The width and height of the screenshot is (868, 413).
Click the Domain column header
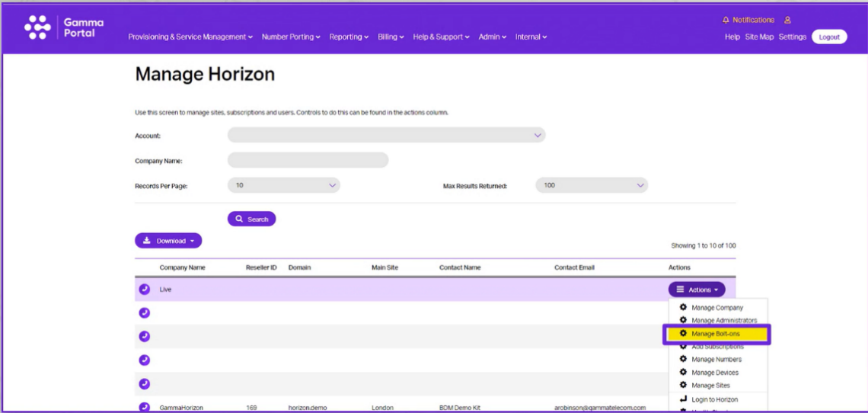point(299,267)
